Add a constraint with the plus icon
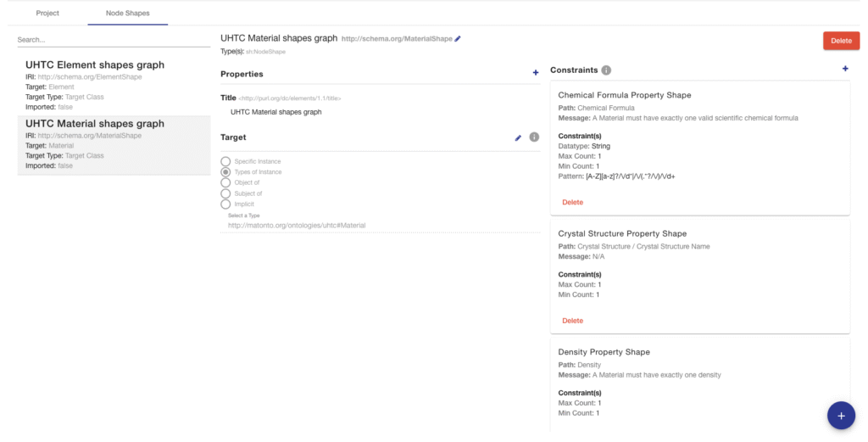 click(x=844, y=69)
